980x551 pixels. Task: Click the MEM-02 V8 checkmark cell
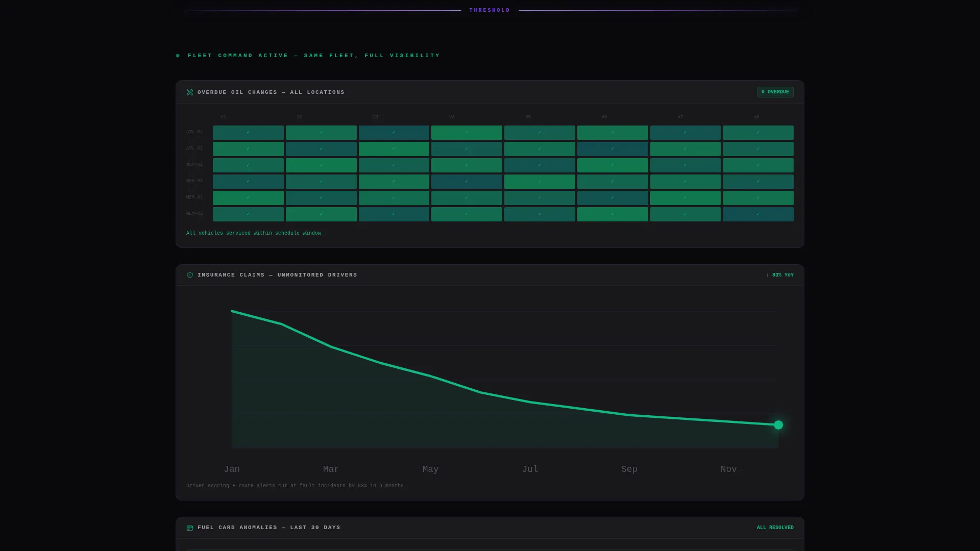tap(758, 214)
